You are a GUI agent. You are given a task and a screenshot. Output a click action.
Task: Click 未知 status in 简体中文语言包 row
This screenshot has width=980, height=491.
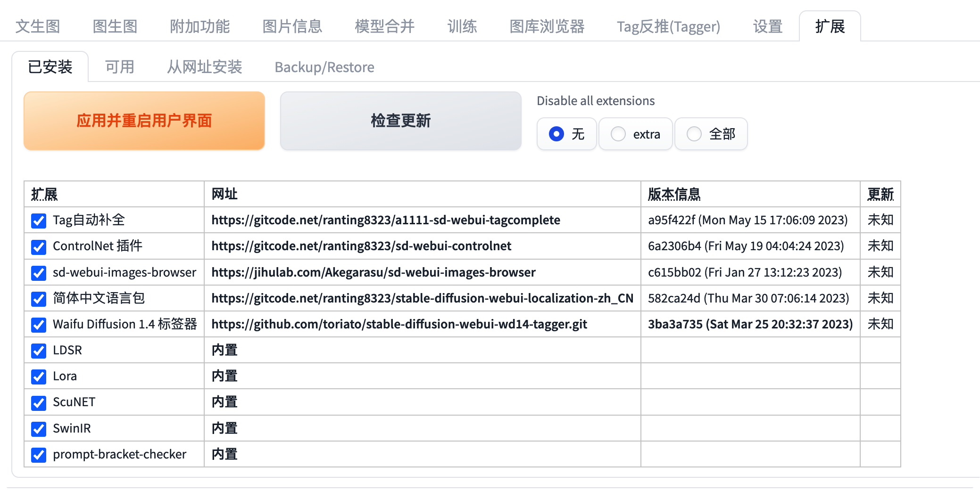[880, 298]
